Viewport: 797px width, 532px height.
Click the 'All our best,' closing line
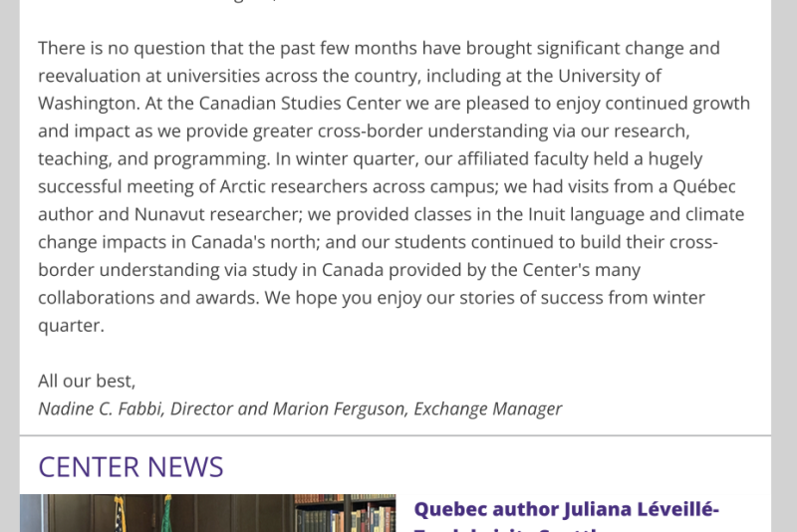(x=87, y=381)
